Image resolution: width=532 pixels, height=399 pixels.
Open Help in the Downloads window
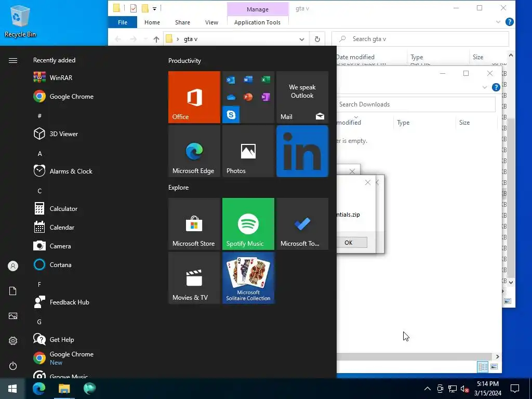(496, 87)
